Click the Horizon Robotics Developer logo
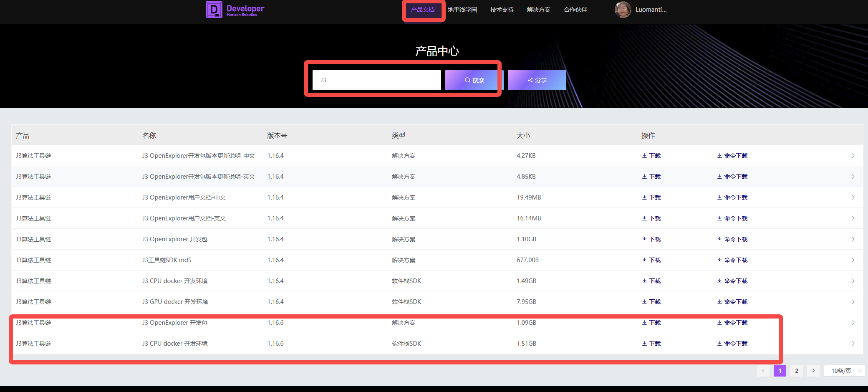This screenshot has height=392, width=868. point(235,10)
